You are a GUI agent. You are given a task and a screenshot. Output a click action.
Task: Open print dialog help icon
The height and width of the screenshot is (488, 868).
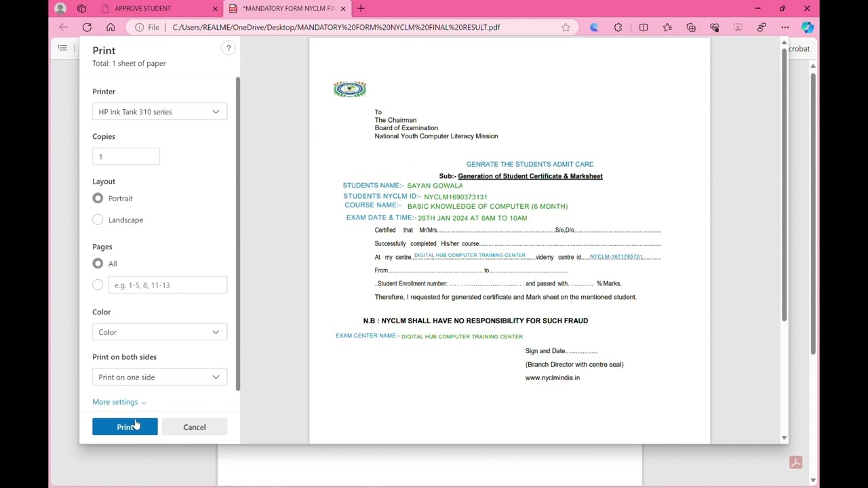[x=229, y=47]
